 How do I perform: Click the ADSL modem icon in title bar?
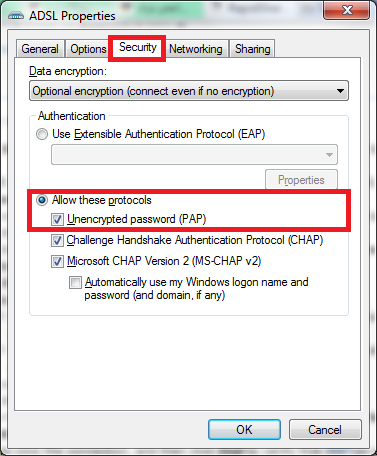pos(16,16)
